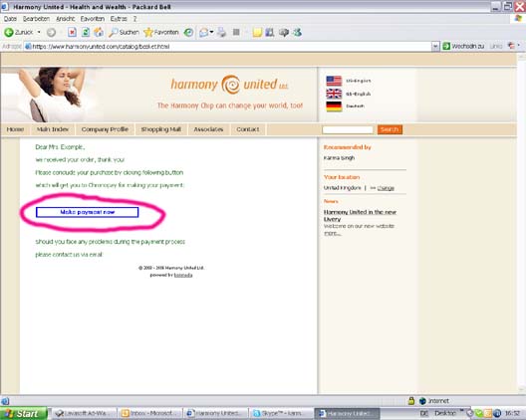This screenshot has height=420, width=526.
Task: Click the grey Forward arrow button
Action: pos(51,32)
